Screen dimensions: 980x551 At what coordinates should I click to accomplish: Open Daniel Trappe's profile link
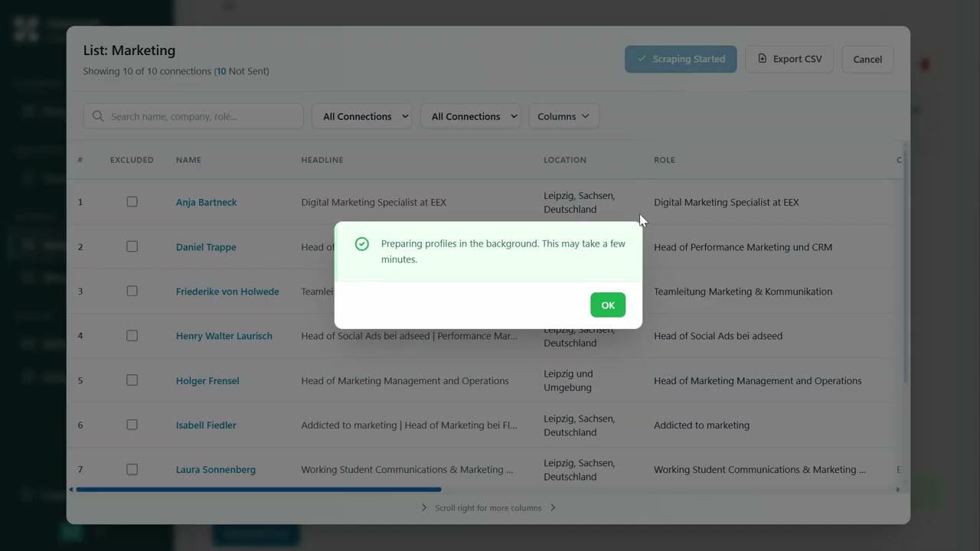206,247
